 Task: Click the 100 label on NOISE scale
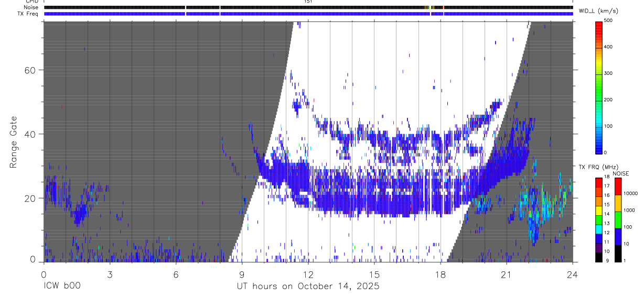[628, 227]
